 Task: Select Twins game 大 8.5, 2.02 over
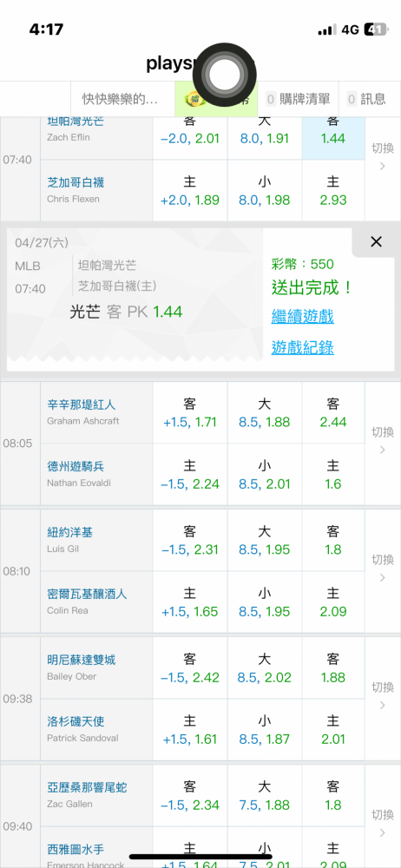(265, 668)
